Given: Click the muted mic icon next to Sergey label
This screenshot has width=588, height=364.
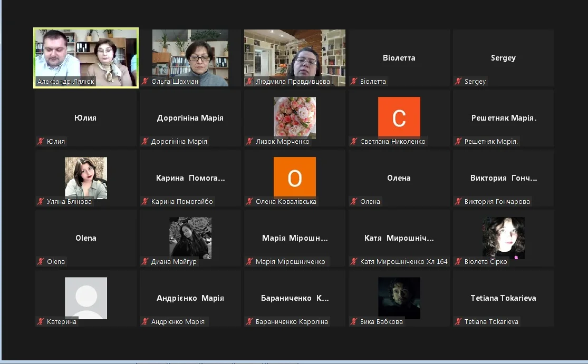Looking at the screenshot, I should tap(458, 81).
